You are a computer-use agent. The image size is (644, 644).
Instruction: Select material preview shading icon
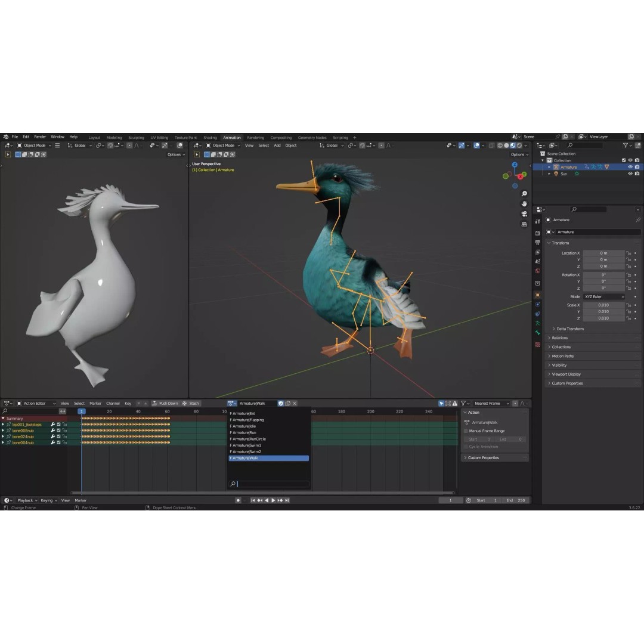pos(513,145)
